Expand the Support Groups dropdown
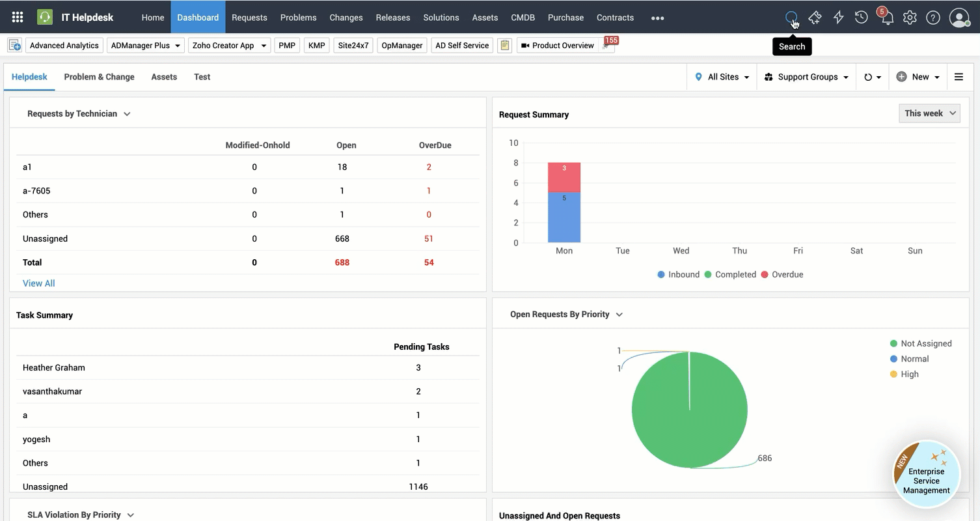The width and height of the screenshot is (980, 521). (806, 77)
